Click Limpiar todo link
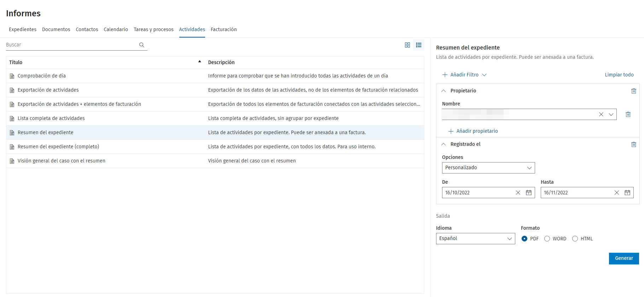The height and width of the screenshot is (297, 644). click(619, 75)
